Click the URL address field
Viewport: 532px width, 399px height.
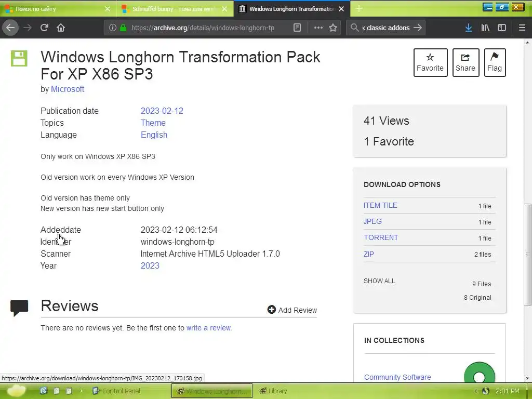(x=203, y=28)
